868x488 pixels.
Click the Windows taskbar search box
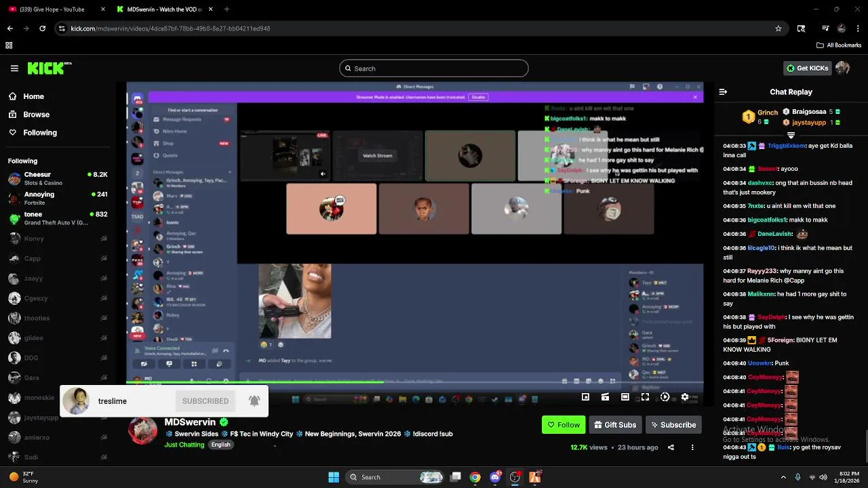point(395,477)
